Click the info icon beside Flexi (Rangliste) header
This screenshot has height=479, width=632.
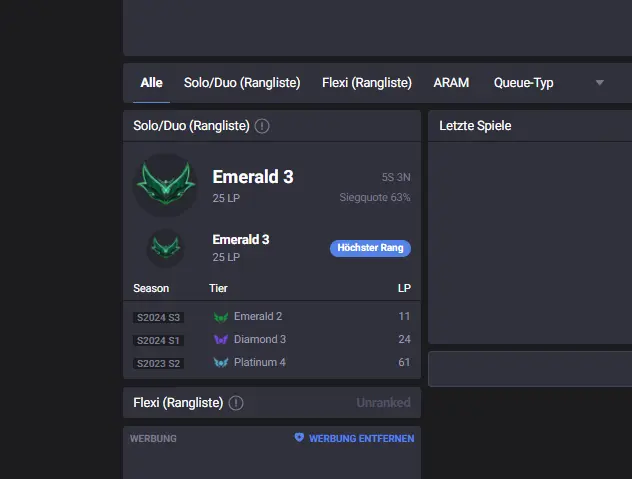point(236,403)
